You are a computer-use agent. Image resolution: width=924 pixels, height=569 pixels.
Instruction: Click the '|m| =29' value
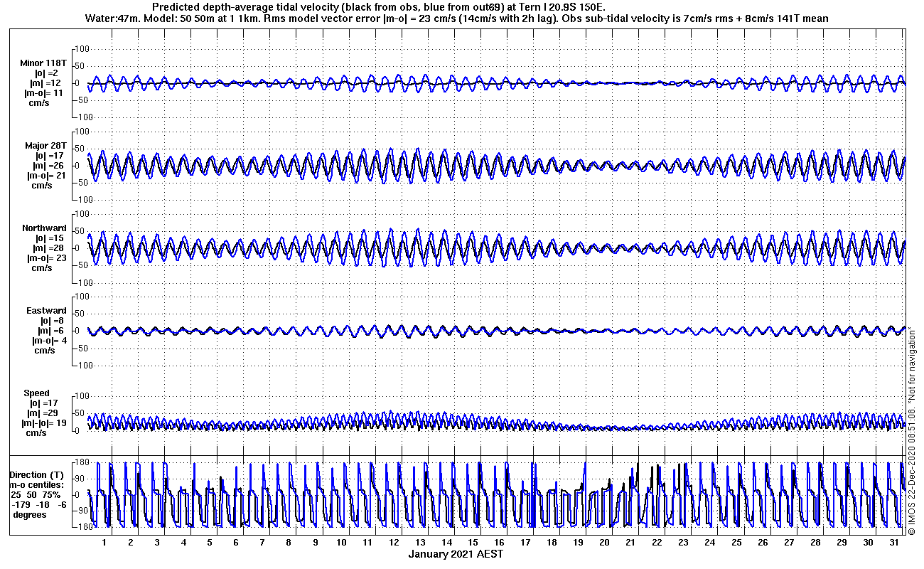(44, 413)
